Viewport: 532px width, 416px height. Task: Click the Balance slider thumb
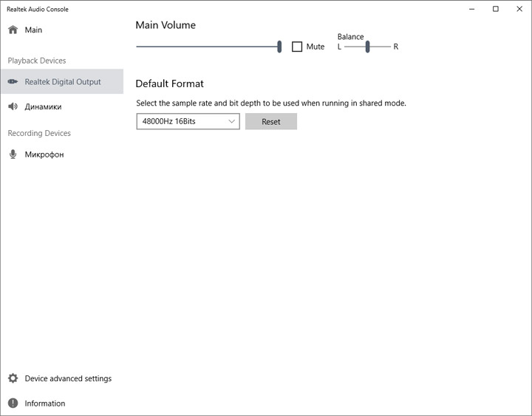point(367,47)
